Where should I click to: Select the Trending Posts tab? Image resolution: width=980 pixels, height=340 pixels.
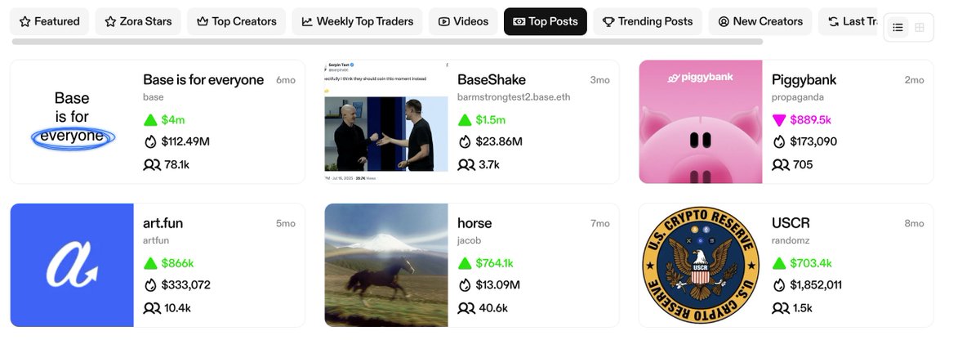click(647, 21)
